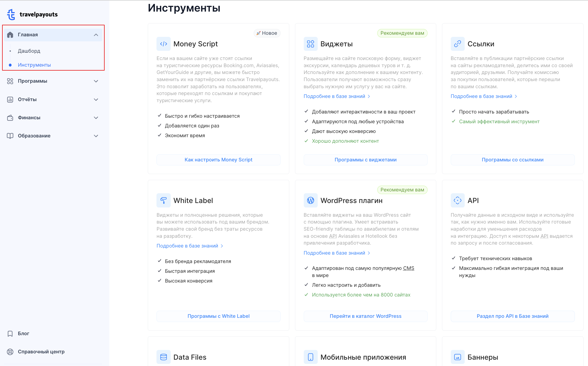
Task: Click the Ссылки card title
Action: 481,44
